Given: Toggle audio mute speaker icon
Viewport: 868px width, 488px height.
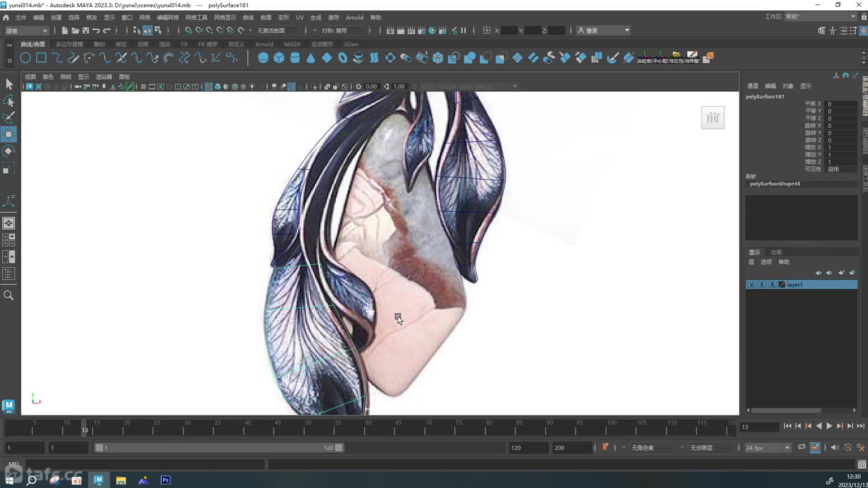Looking at the screenshot, I should 835,447.
